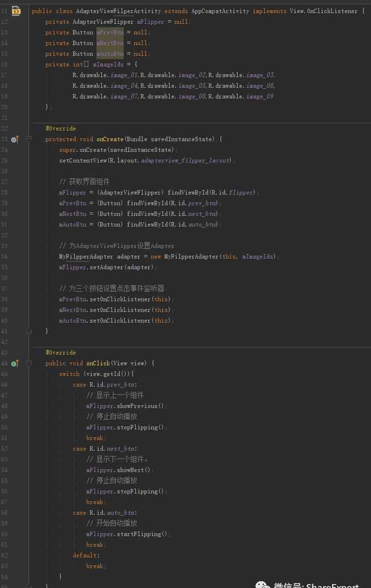This screenshot has width=371, height=588.
Task: Click R.drawable.image_09 reference
Action: (241, 97)
